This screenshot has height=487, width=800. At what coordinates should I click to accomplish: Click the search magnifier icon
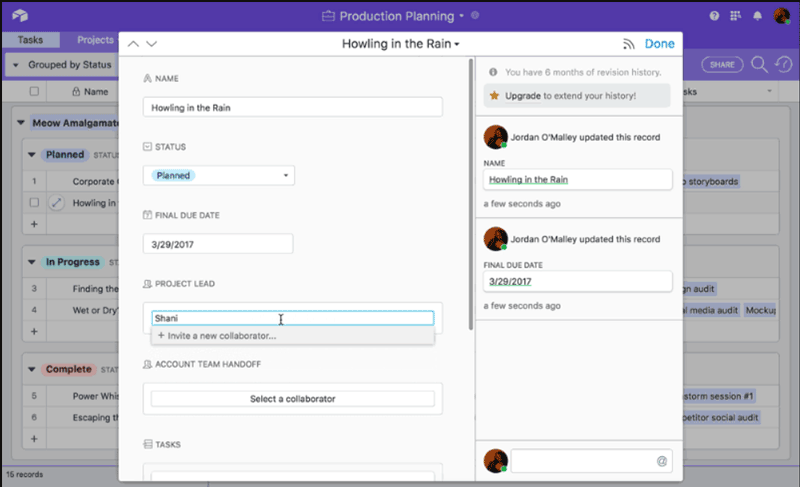pos(759,65)
